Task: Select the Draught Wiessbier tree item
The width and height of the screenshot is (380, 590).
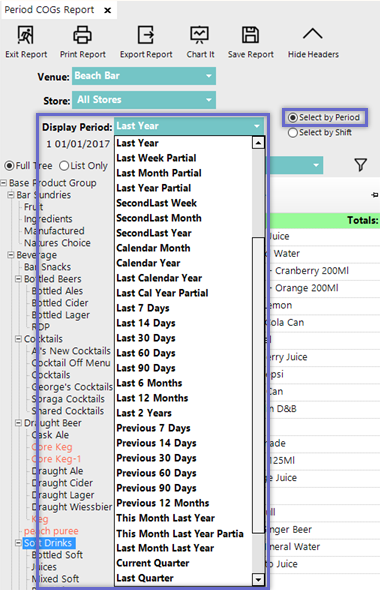Action: (x=72, y=507)
